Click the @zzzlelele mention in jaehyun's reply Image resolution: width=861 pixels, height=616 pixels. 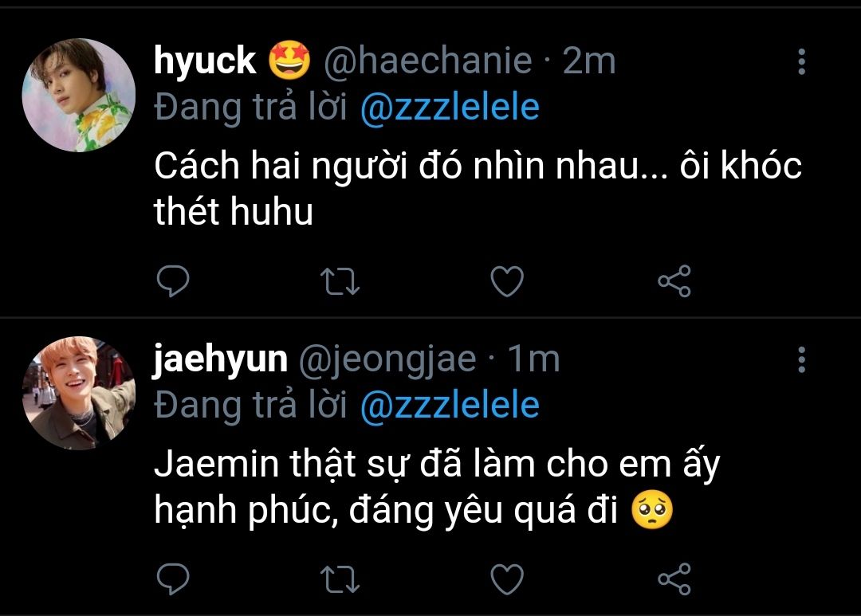point(450,405)
